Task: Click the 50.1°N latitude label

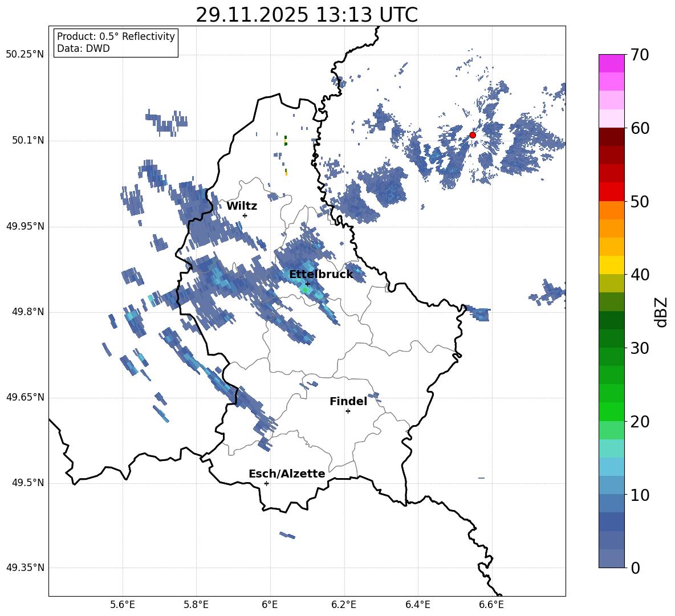Action: pyautogui.click(x=28, y=141)
